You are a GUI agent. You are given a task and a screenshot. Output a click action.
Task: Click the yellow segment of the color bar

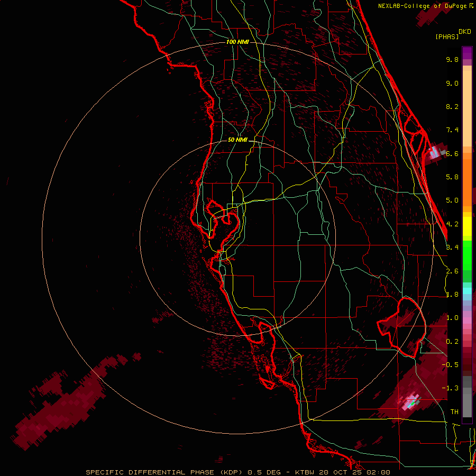tap(467, 226)
